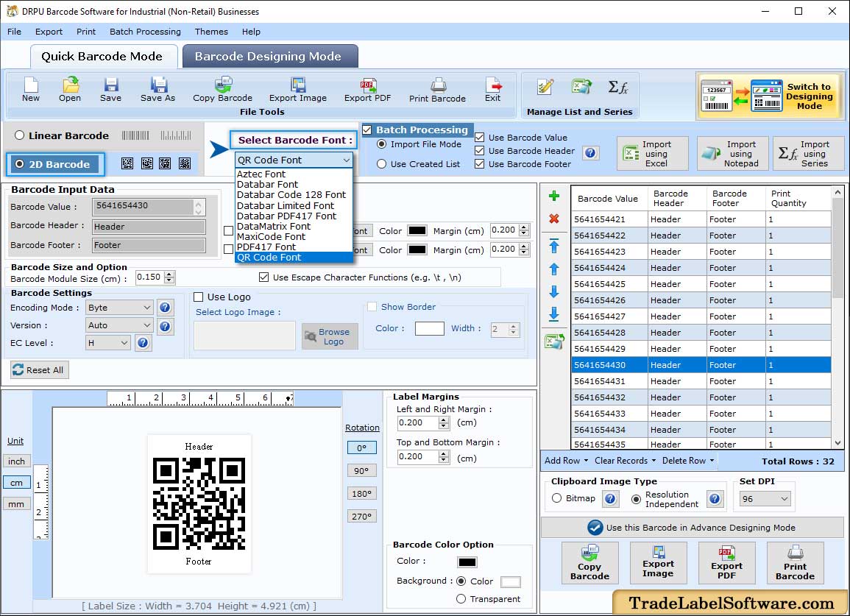Uncheck the Batch Processing checkbox
850x616 pixels.
pos(367,130)
